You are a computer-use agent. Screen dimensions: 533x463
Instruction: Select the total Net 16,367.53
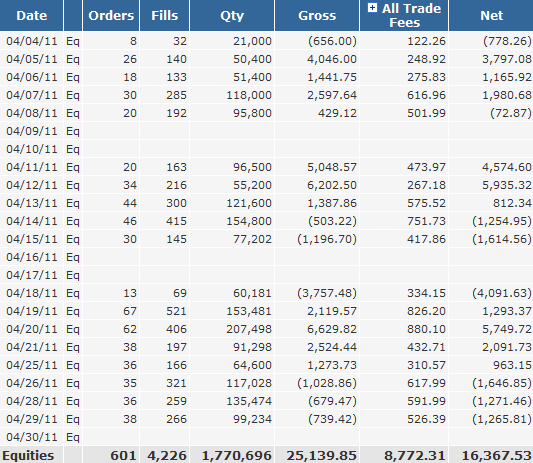496,456
